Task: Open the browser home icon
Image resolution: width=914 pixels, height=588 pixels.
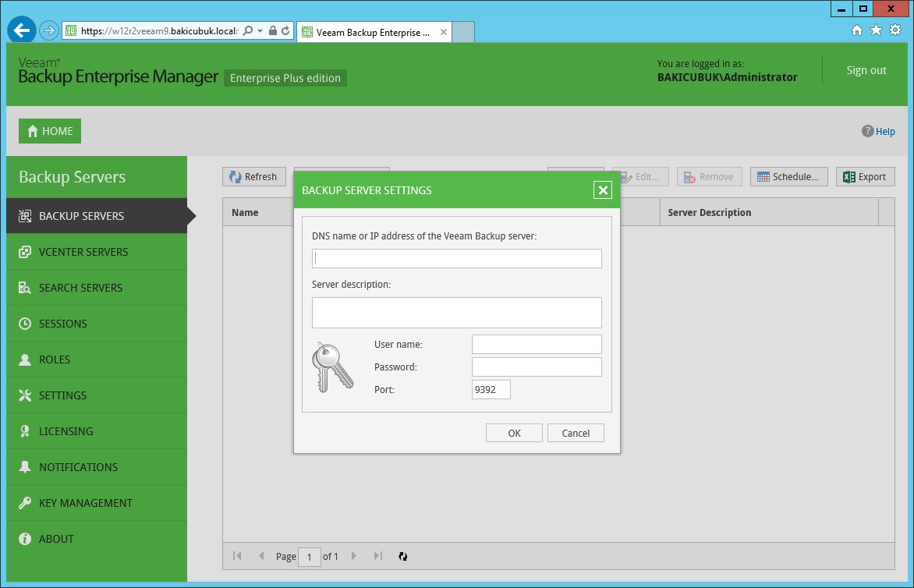Action: pos(857,30)
